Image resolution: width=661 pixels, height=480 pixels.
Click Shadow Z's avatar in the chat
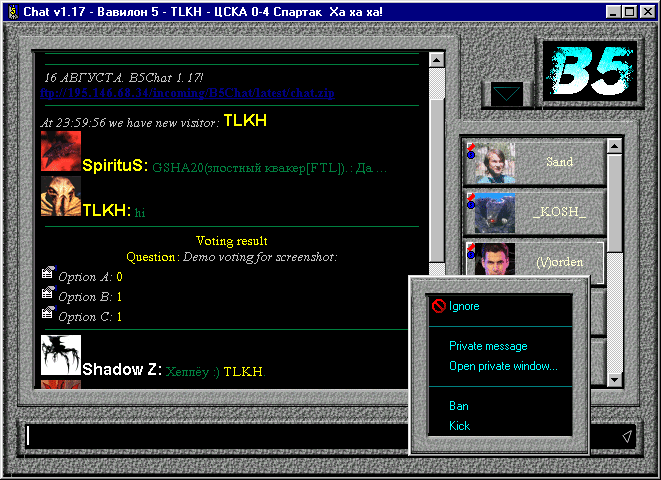(x=61, y=356)
